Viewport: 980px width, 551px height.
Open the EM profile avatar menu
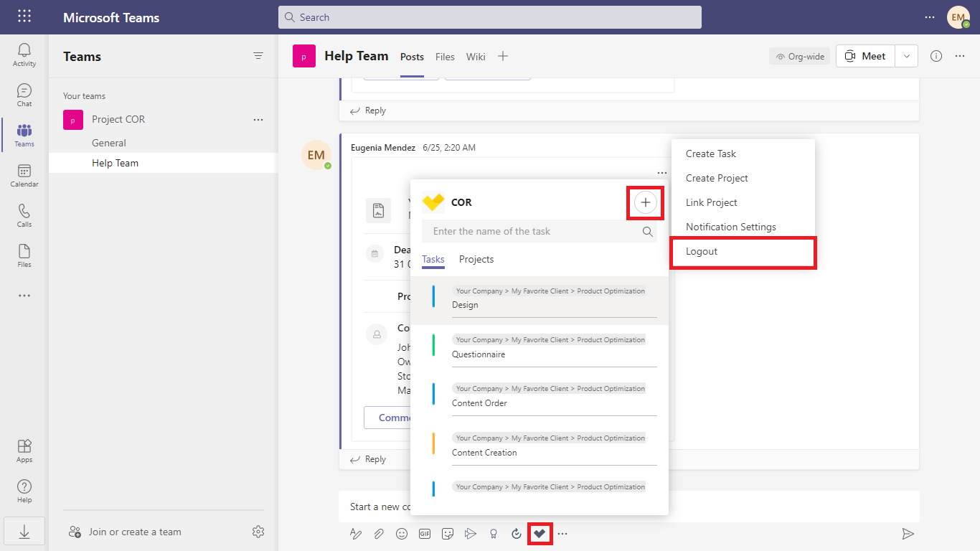point(958,17)
